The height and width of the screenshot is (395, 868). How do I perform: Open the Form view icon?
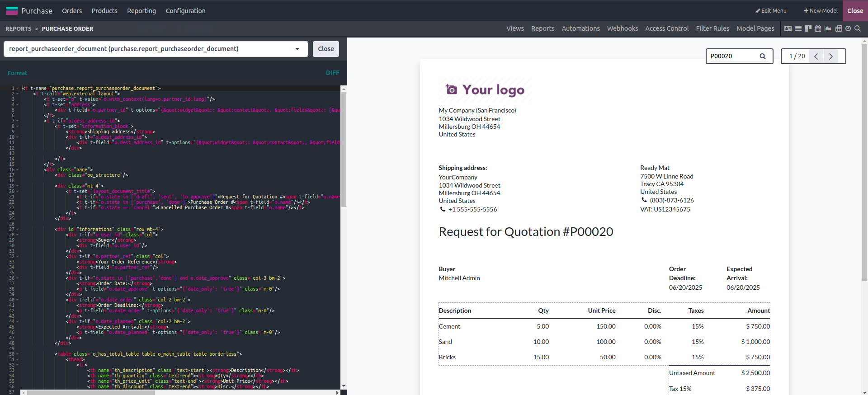click(x=788, y=28)
